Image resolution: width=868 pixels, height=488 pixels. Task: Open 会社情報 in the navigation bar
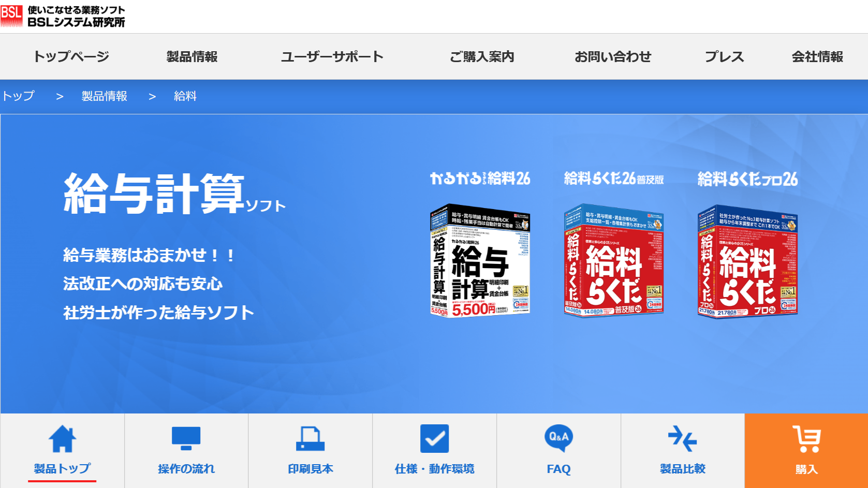[x=817, y=56]
